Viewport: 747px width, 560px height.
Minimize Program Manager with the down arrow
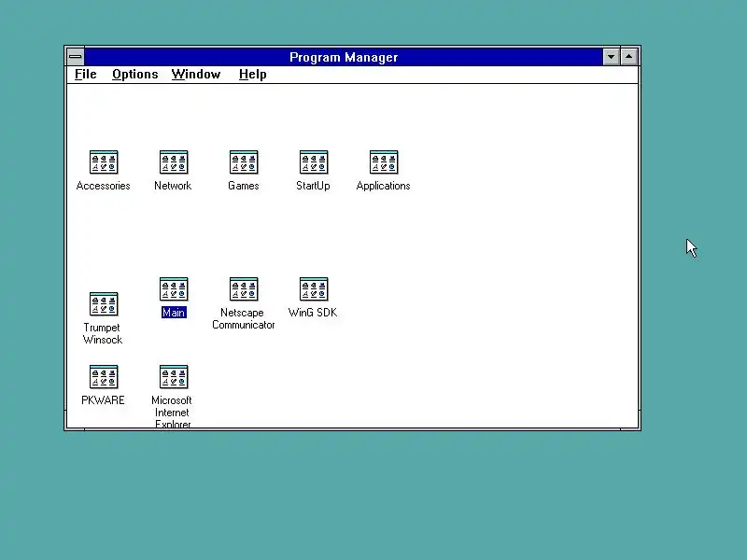pyautogui.click(x=611, y=57)
